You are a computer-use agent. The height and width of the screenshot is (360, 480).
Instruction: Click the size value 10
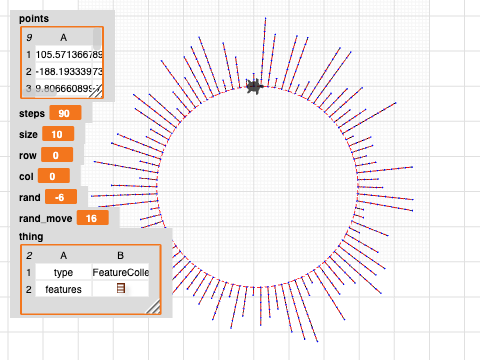point(58,134)
